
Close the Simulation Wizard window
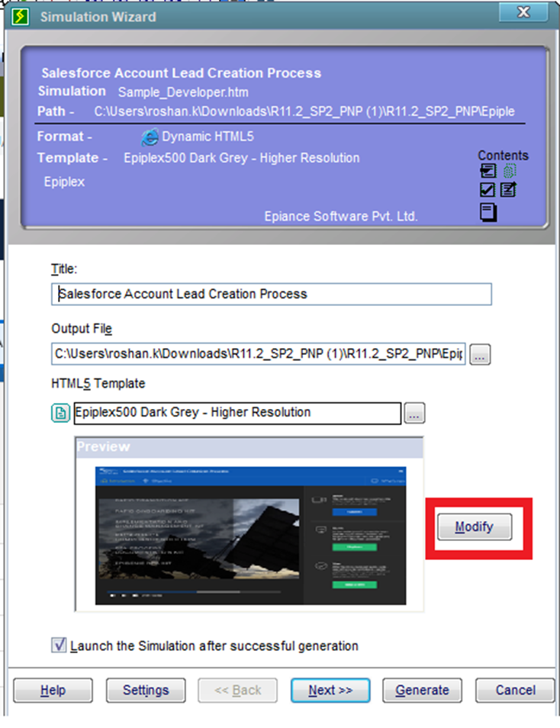[523, 12]
